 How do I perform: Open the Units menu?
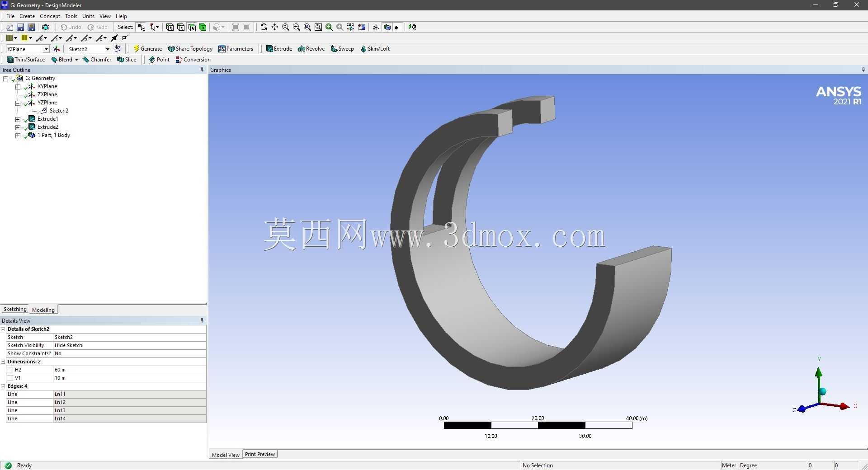88,16
